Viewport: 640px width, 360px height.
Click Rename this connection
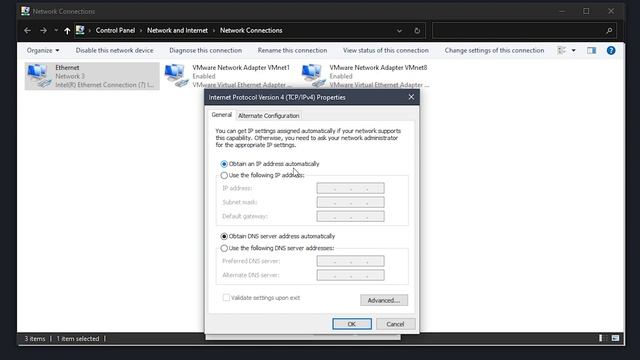click(292, 51)
